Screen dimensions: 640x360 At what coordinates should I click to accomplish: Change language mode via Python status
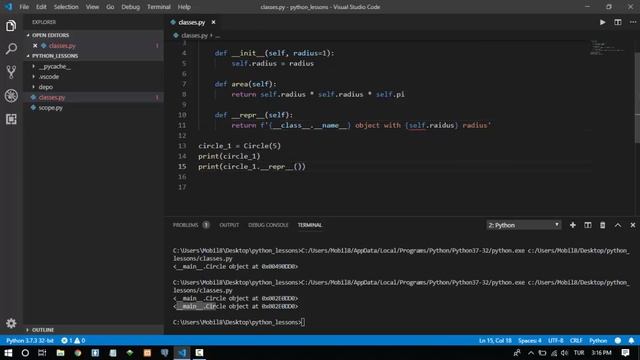coord(598,340)
